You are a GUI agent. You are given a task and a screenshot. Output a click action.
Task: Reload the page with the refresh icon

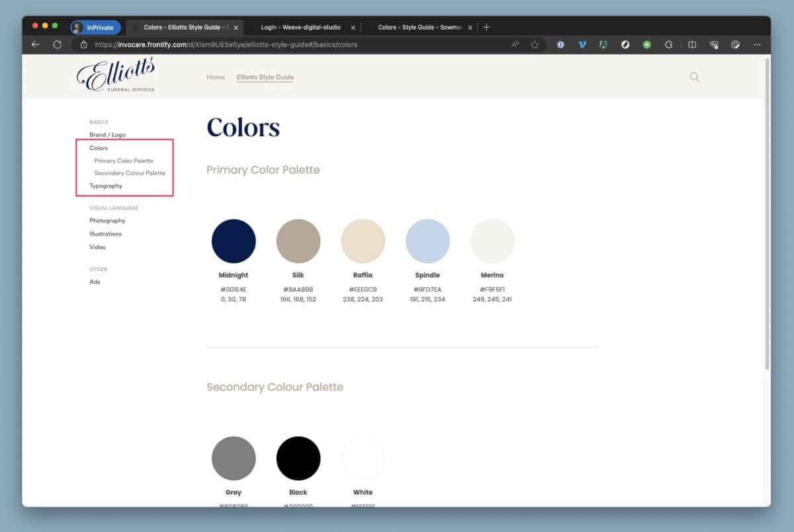(x=58, y=44)
